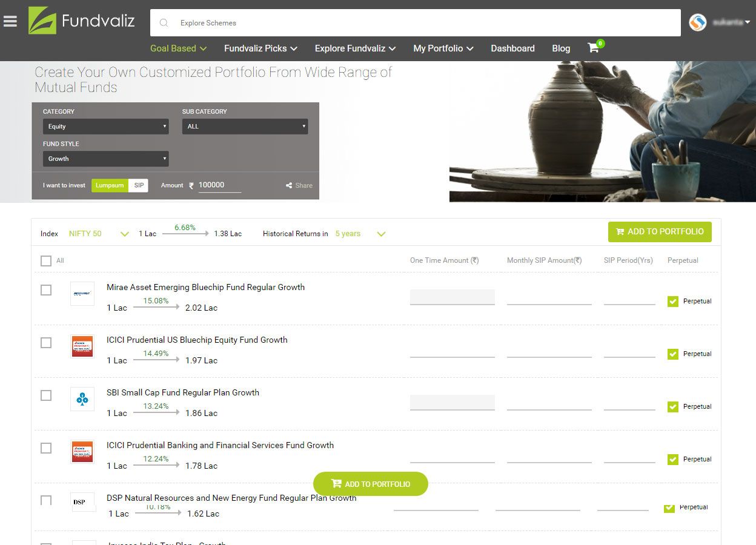The image size is (756, 545).
Task: Open the Fundvaliz Picks menu
Action: point(260,48)
